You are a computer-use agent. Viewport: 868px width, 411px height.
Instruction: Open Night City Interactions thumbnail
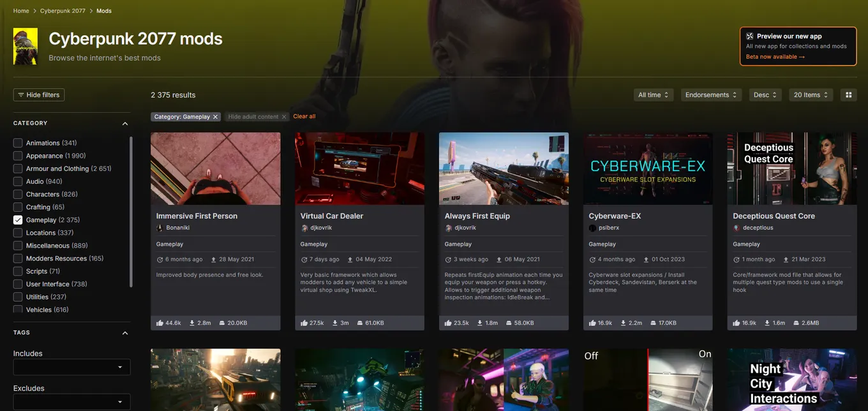point(792,380)
